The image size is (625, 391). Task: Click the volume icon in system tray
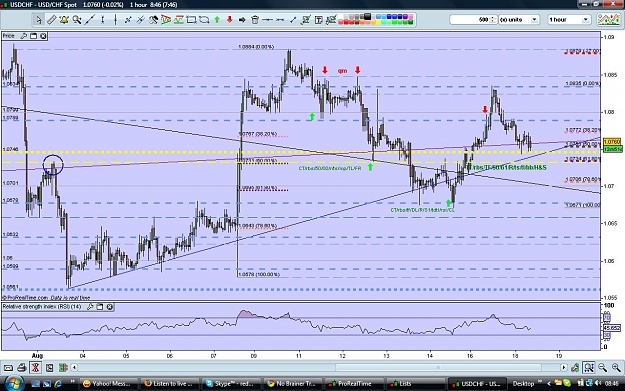[x=598, y=383]
